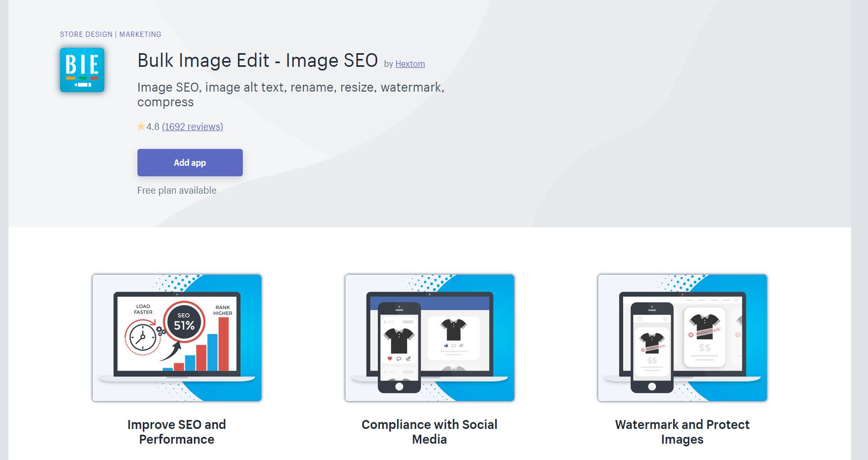Click the thumbs-up like icon under shirt
The height and width of the screenshot is (460, 868).
pos(446,346)
